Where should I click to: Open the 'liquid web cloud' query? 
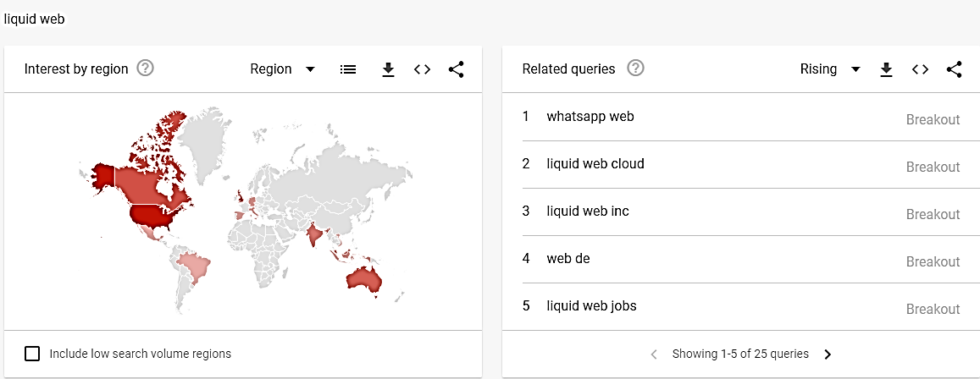click(595, 164)
